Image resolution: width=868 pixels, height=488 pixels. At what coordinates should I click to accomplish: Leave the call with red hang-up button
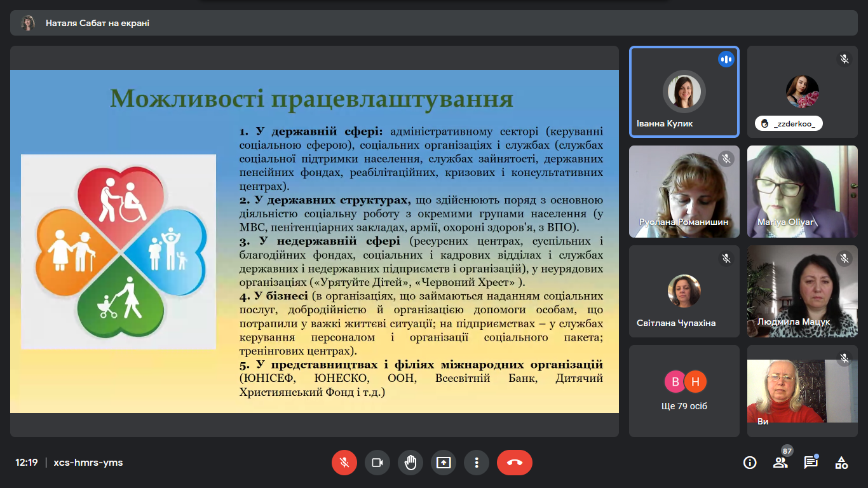coord(514,463)
